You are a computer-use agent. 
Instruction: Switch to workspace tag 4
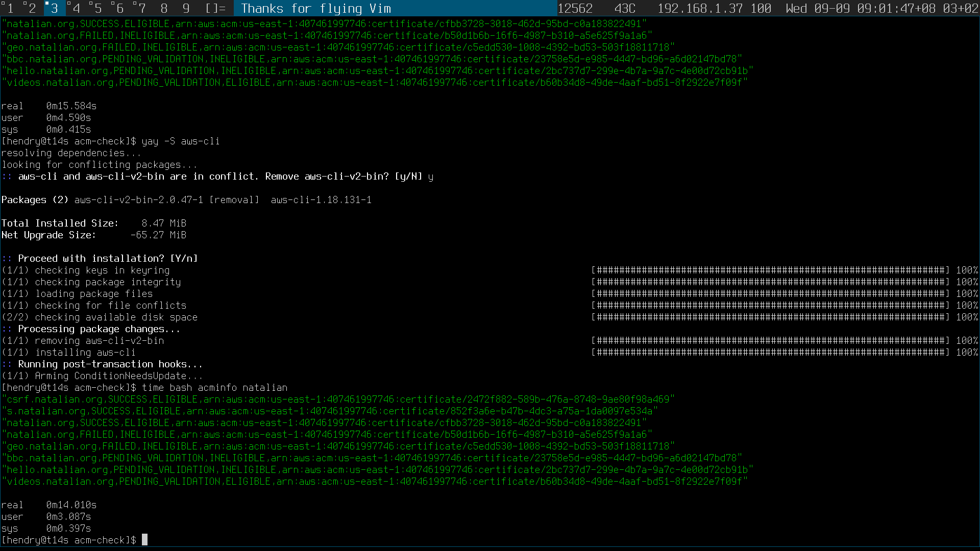[76, 8]
